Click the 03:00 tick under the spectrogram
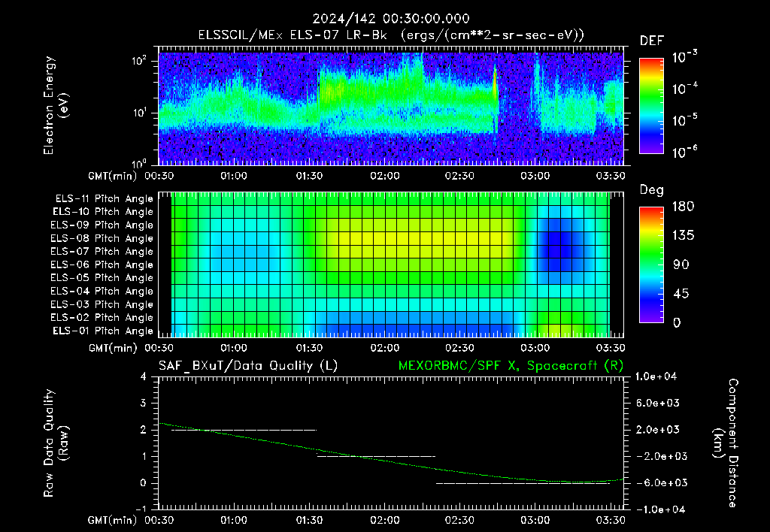 tap(535, 176)
